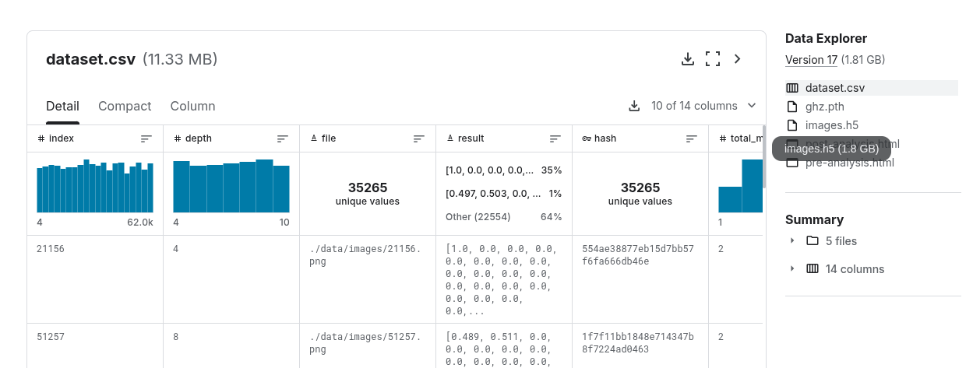
Task: Open sort options for file column
Action: 419,138
